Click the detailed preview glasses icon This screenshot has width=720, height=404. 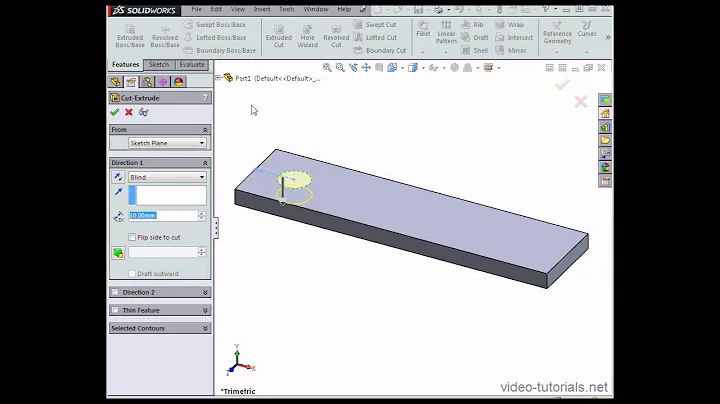(144, 112)
